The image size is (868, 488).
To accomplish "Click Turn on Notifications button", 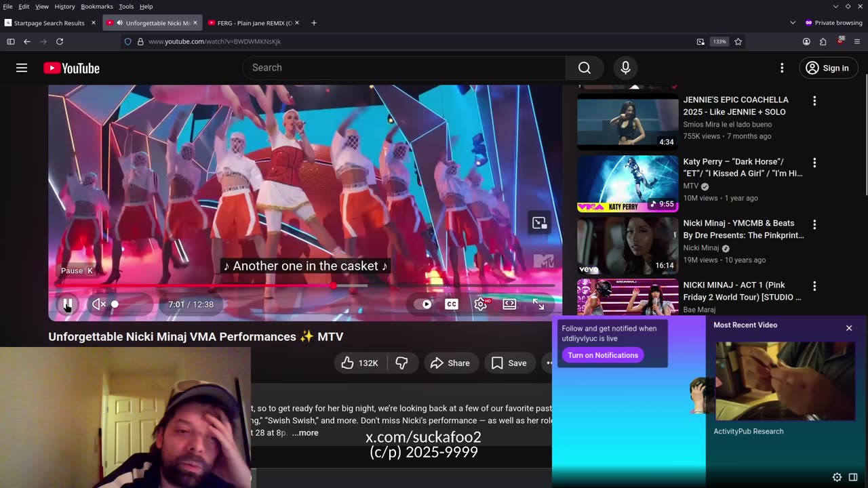I will pyautogui.click(x=603, y=355).
